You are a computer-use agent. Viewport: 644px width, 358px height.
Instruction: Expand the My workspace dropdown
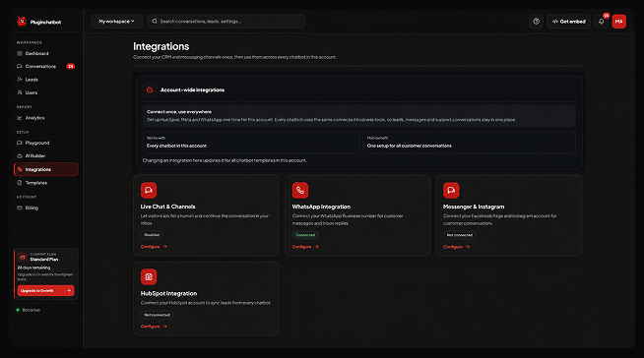click(x=116, y=22)
